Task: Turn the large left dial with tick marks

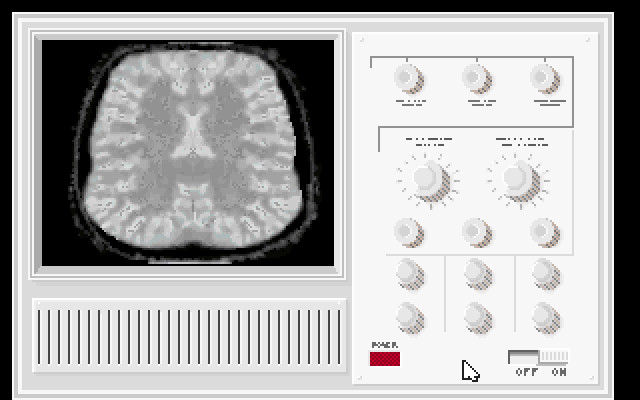Action: tap(427, 178)
